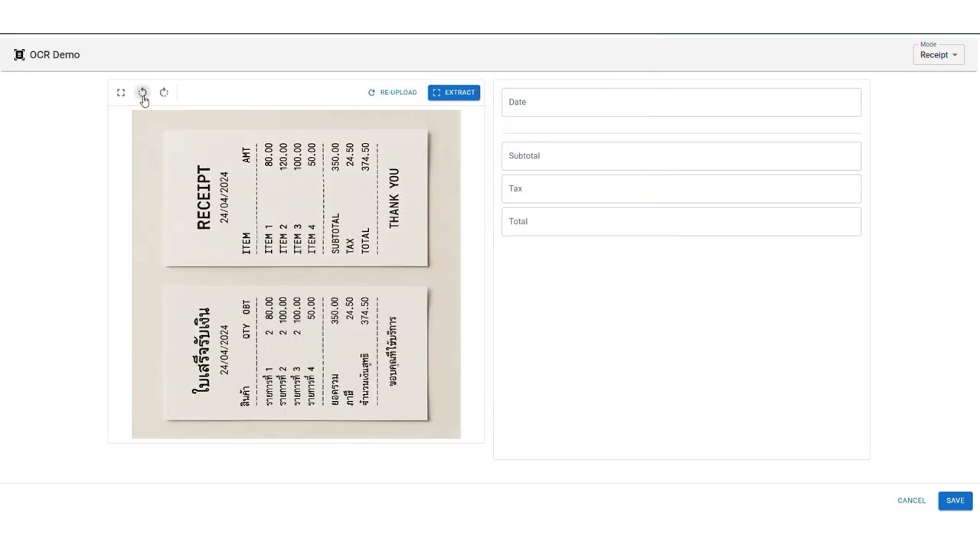Rotate the receipt image counterclockwise
Image resolution: width=980 pixels, height=551 pixels.
coord(142,93)
